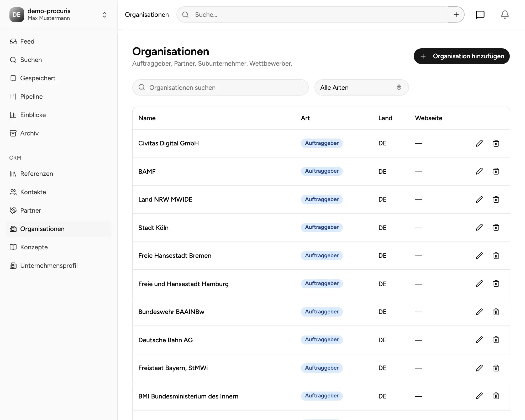Open Referenzen under CRM
The height and width of the screenshot is (420, 525).
click(59, 174)
